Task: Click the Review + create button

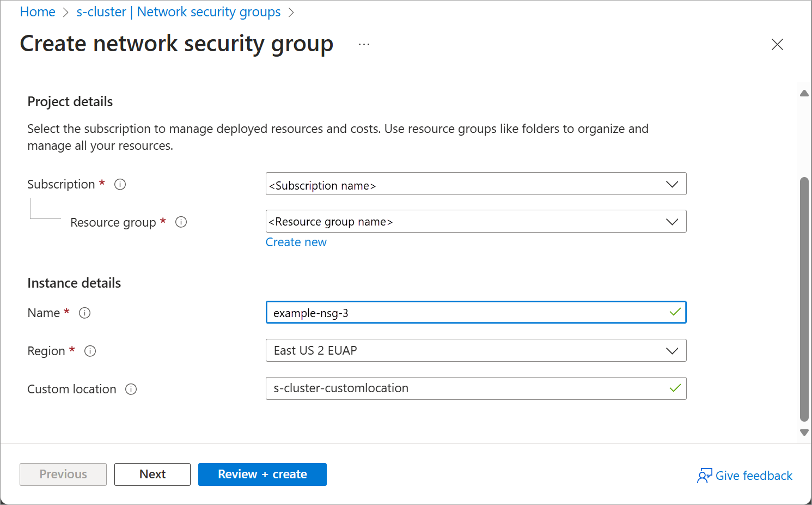Action: pos(262,474)
